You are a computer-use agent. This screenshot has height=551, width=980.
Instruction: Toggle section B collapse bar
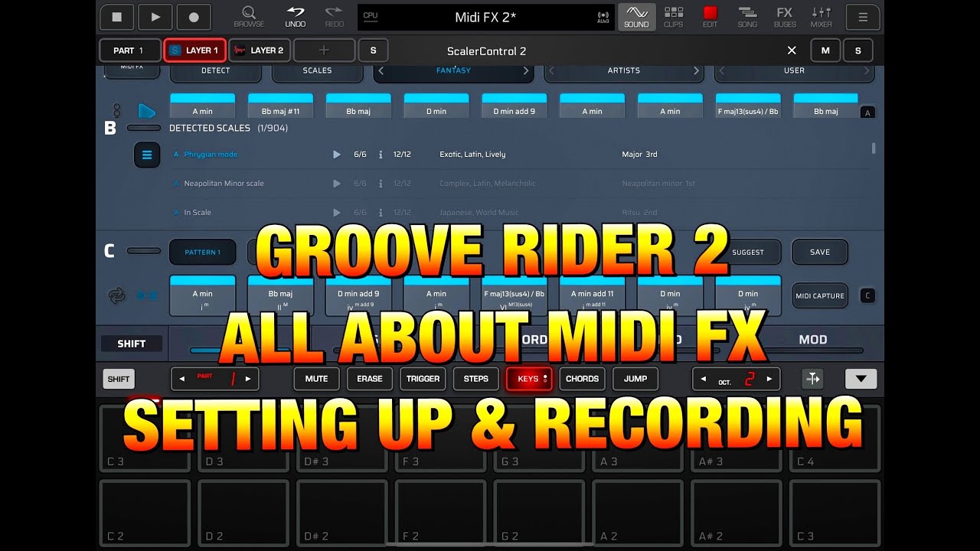[143, 128]
